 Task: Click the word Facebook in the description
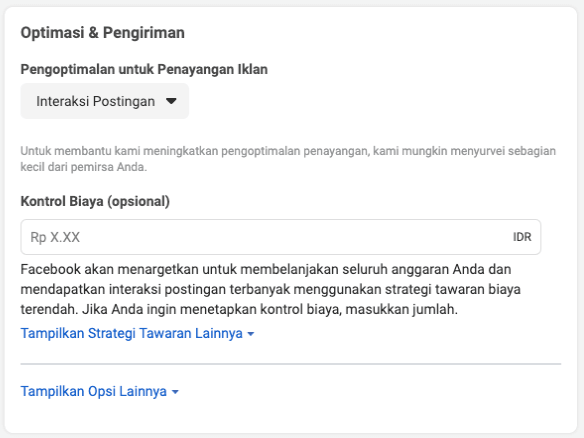(51, 269)
